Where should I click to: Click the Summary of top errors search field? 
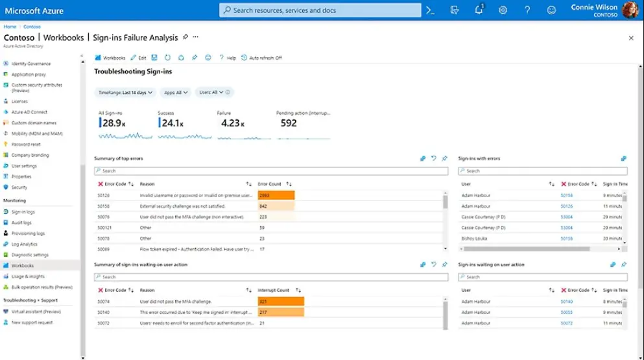pos(271,171)
